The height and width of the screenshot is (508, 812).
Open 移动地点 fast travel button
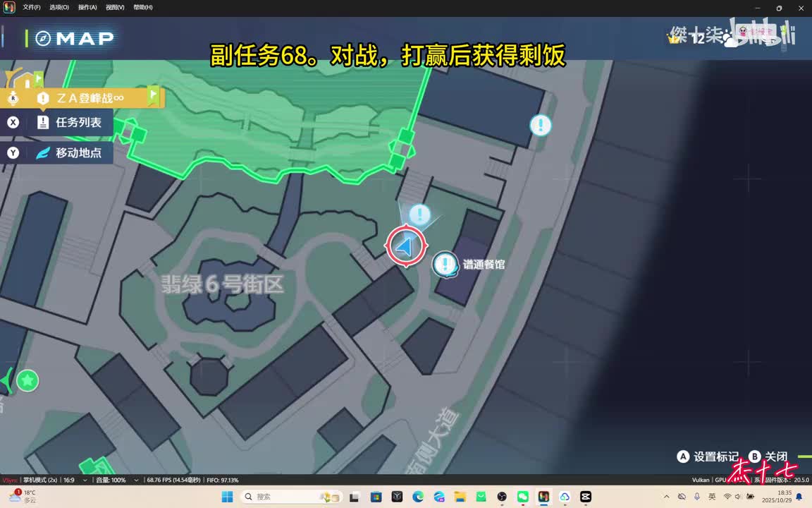pyautogui.click(x=56, y=153)
